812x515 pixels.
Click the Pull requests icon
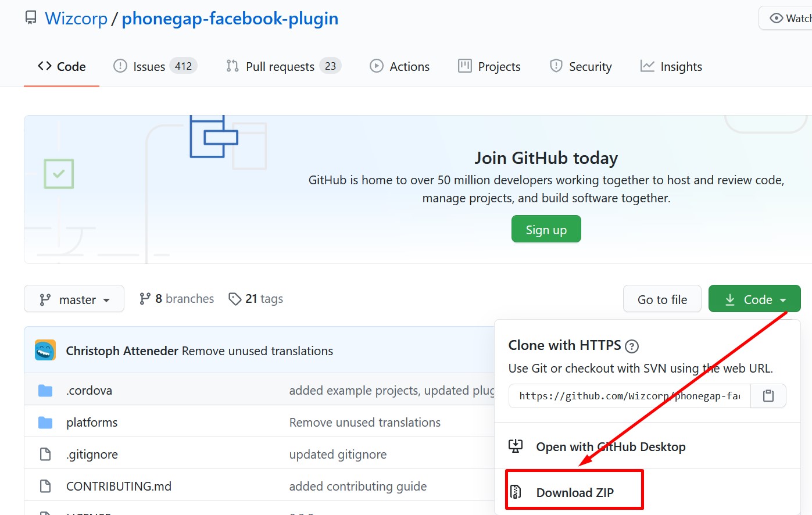click(x=232, y=66)
